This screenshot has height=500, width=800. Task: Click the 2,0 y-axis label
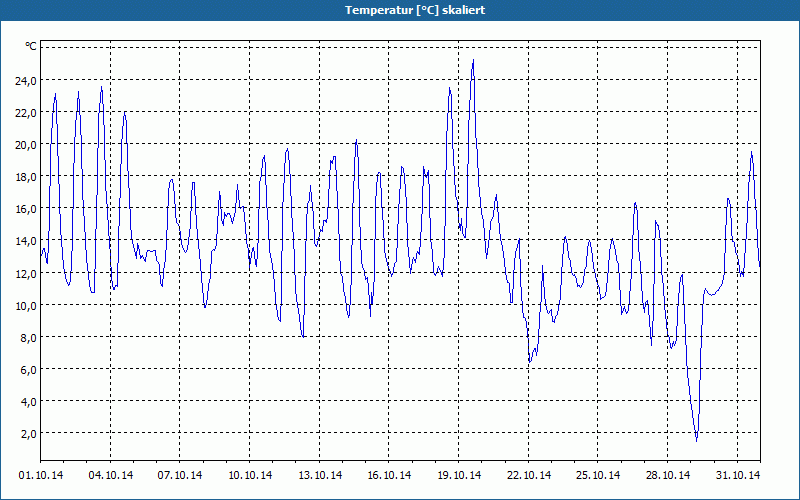[x=29, y=434]
